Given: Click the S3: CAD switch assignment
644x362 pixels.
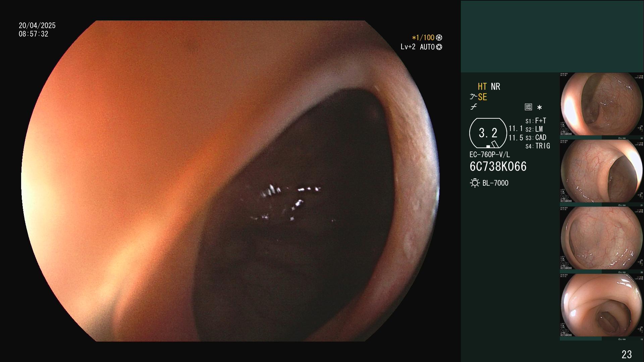Looking at the screenshot, I should pos(536,137).
